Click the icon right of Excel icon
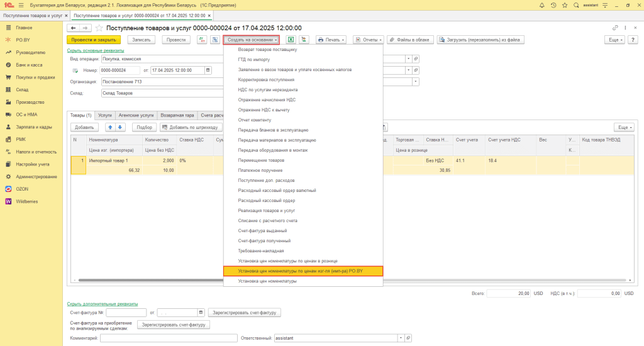 pyautogui.click(x=304, y=40)
